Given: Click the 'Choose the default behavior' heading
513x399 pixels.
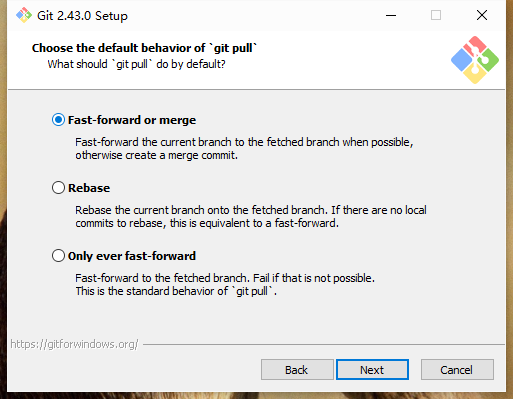Looking at the screenshot, I should click(x=144, y=48).
